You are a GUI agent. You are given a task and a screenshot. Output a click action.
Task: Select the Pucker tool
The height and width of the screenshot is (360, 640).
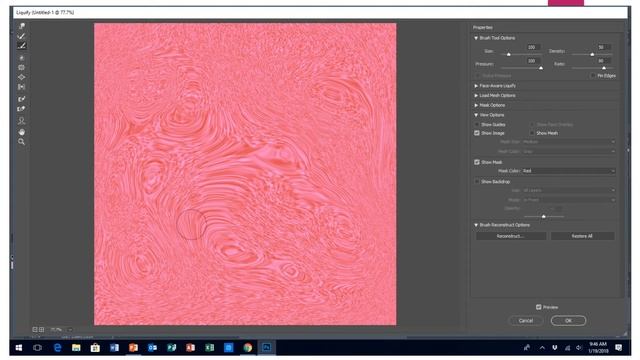(x=22, y=67)
